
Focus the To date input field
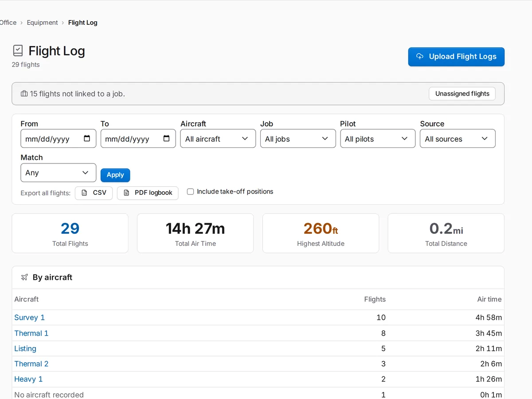click(138, 139)
